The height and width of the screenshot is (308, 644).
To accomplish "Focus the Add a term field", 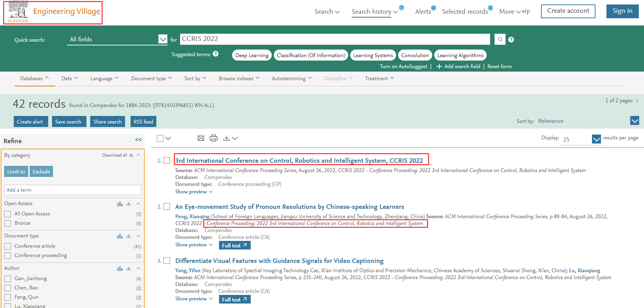I will tap(73, 190).
